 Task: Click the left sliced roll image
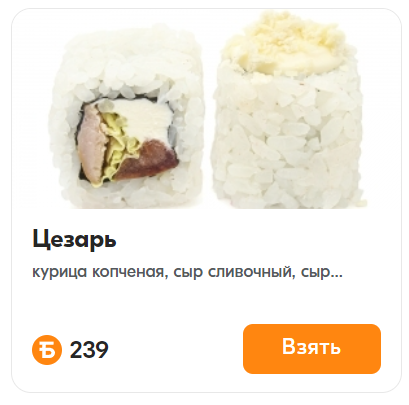(127, 117)
